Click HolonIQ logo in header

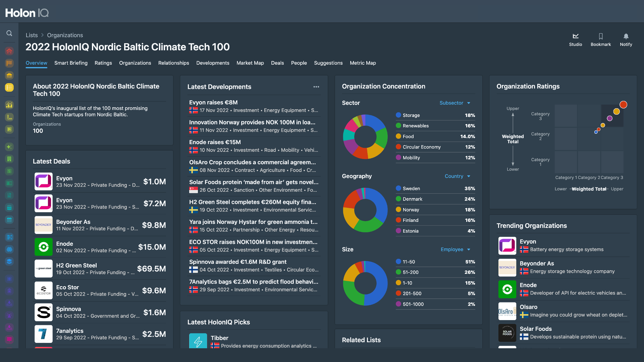click(27, 13)
